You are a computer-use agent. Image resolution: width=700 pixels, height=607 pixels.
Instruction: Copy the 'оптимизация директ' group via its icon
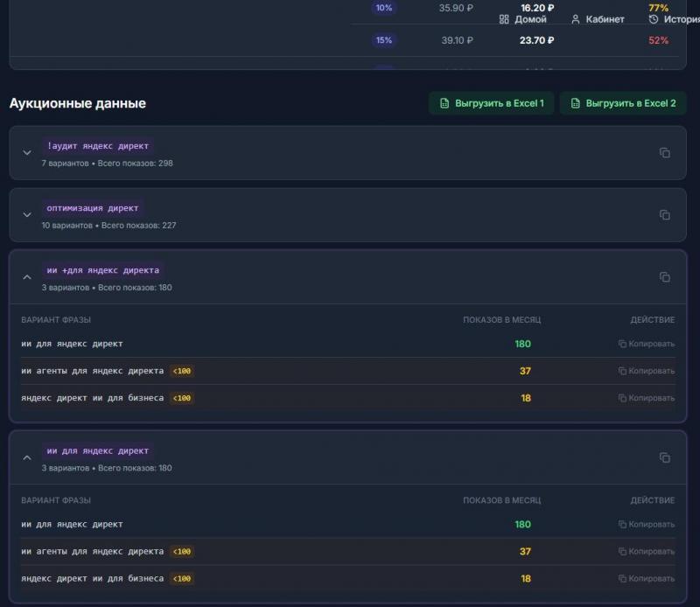click(665, 214)
